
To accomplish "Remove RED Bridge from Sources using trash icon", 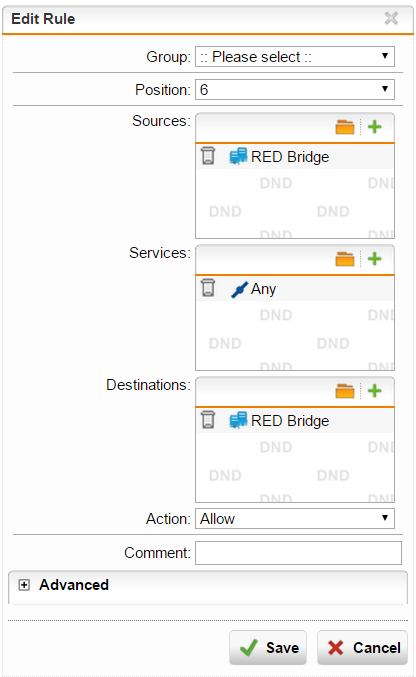I will point(208,156).
